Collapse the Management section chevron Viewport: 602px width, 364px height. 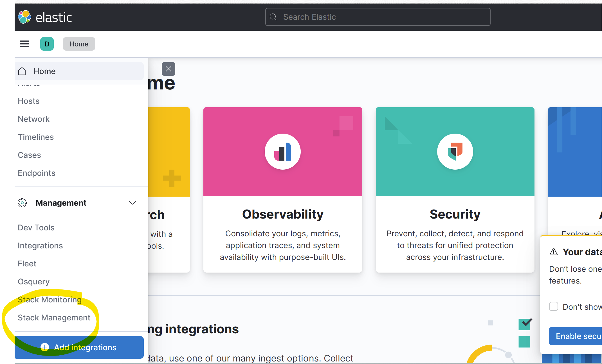[132, 203]
